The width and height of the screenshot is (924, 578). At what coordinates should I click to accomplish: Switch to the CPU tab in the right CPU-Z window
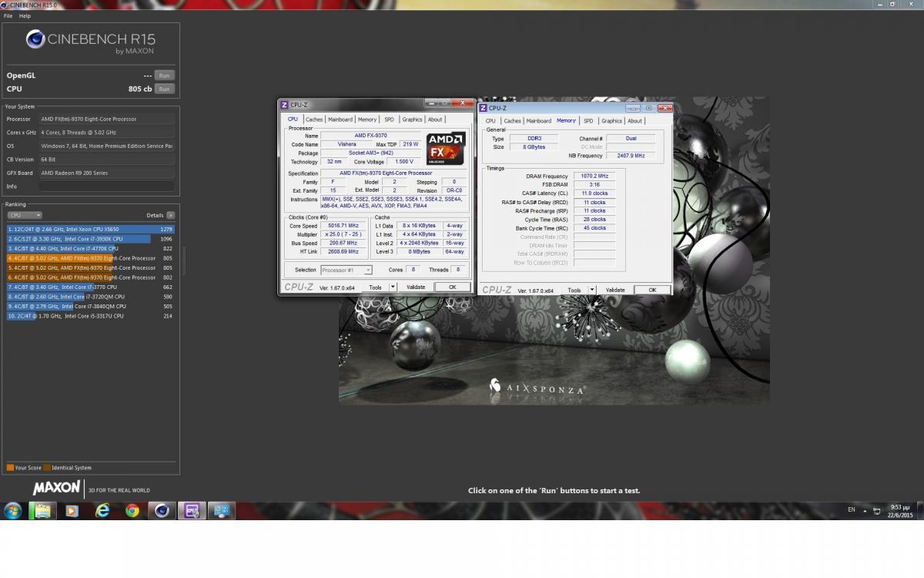tap(490, 121)
